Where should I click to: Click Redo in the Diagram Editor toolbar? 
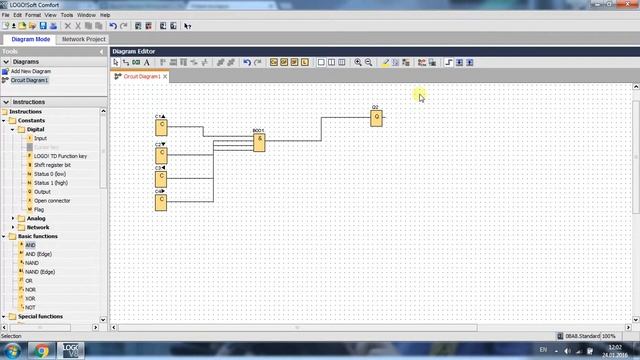tap(258, 62)
